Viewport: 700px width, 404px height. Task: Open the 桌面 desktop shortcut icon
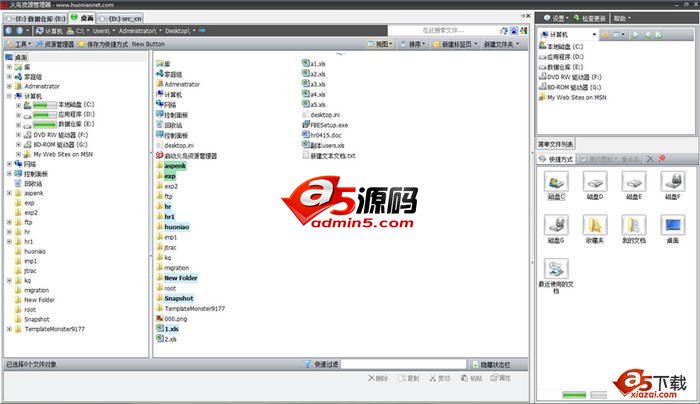click(x=672, y=225)
